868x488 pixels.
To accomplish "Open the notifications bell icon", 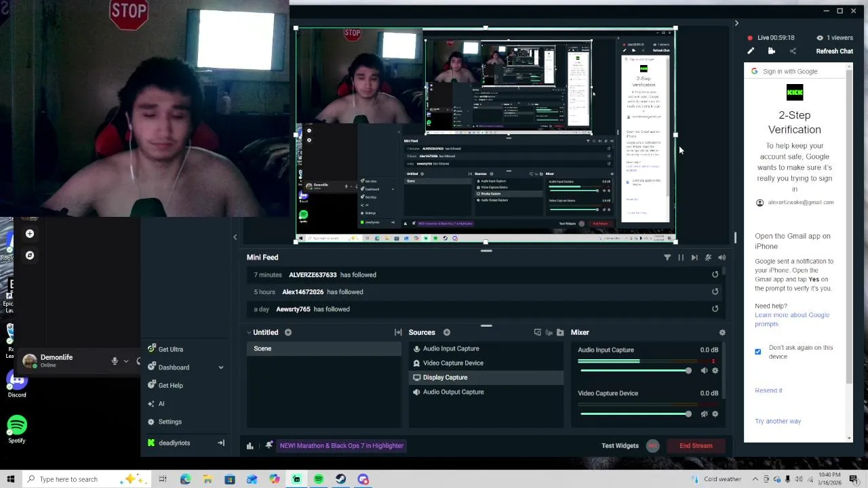I will click(269, 445).
